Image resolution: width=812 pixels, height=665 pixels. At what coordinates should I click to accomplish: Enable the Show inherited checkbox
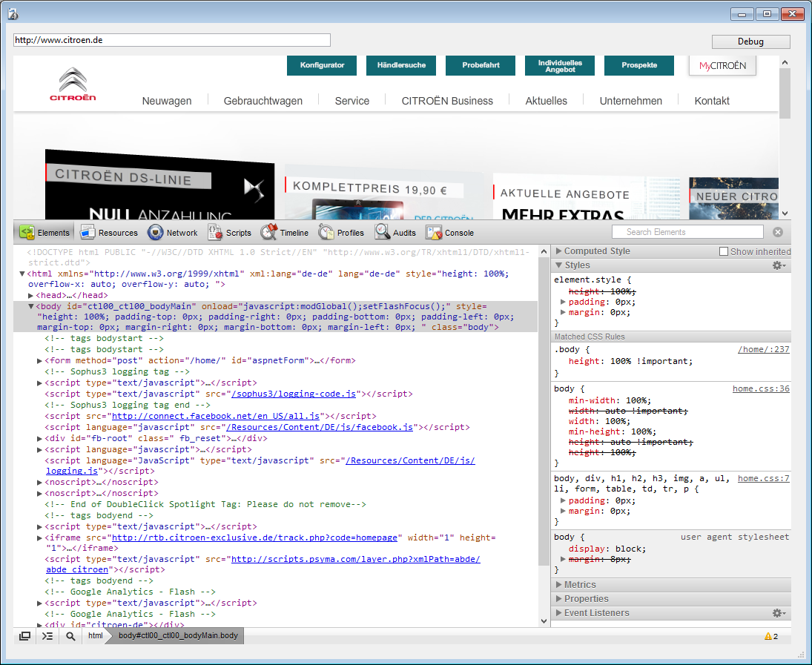(724, 251)
